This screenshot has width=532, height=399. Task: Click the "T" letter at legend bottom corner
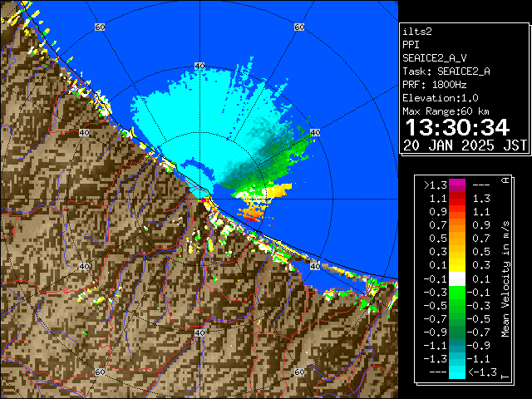pyautogui.click(x=505, y=377)
